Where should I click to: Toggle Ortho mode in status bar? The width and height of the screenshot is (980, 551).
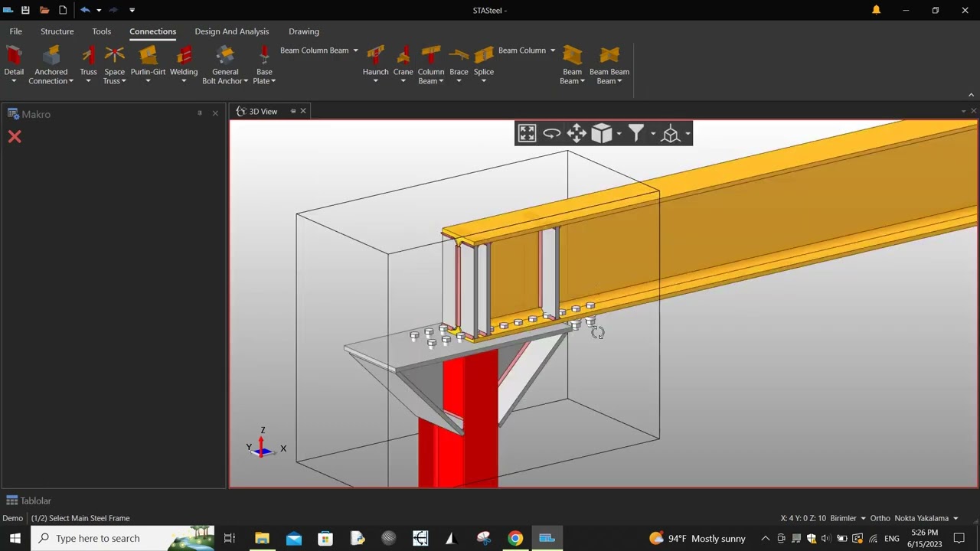[880, 518]
